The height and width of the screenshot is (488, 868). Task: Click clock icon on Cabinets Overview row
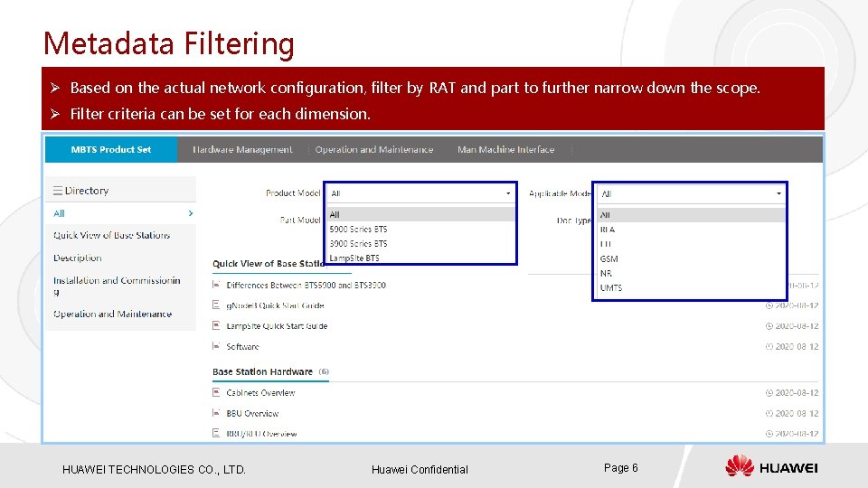[x=769, y=392]
